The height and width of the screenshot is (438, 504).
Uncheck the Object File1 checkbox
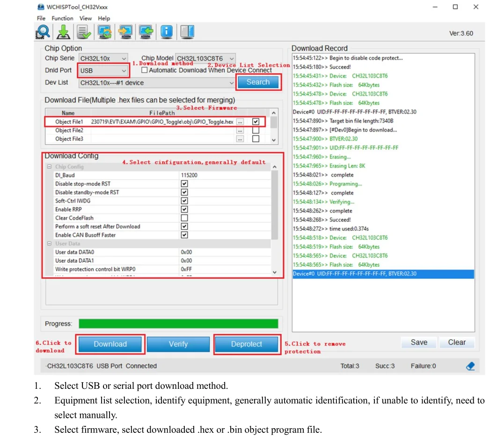pos(256,122)
